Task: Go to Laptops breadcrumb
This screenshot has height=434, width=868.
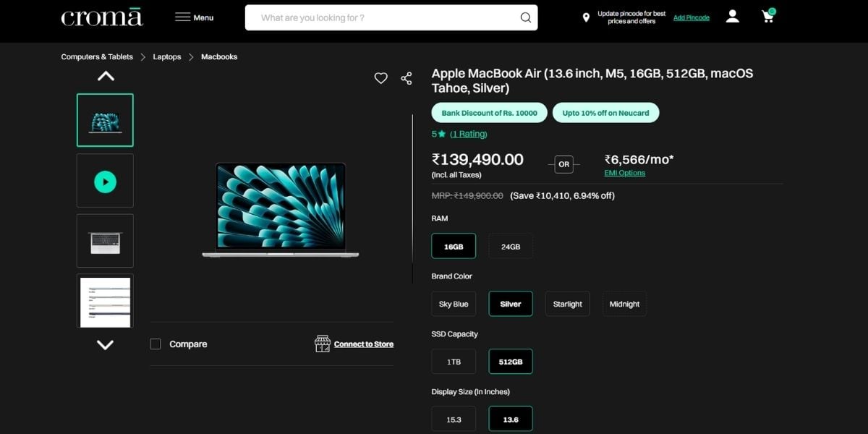Action: click(x=167, y=56)
